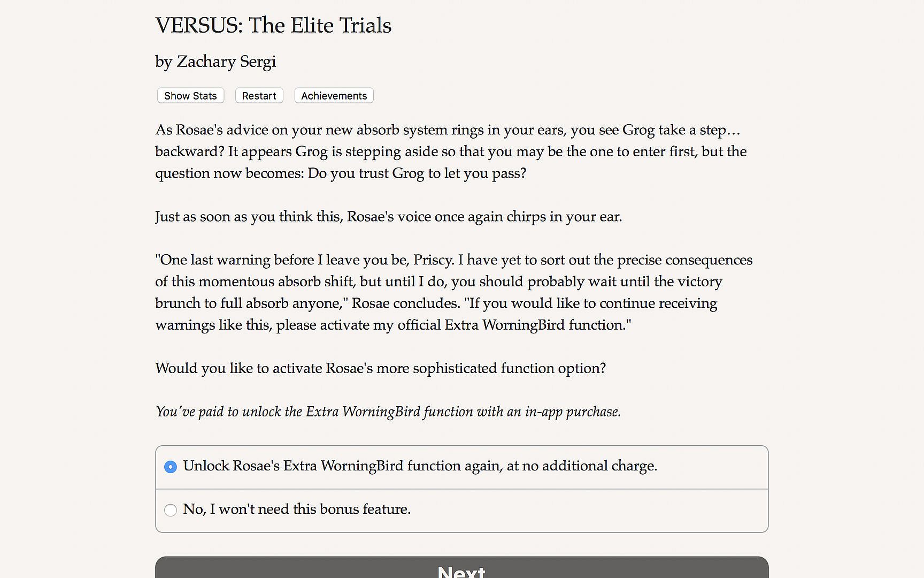Viewport: 924px width, 578px height.
Task: View the Achievements list
Action: click(x=334, y=96)
